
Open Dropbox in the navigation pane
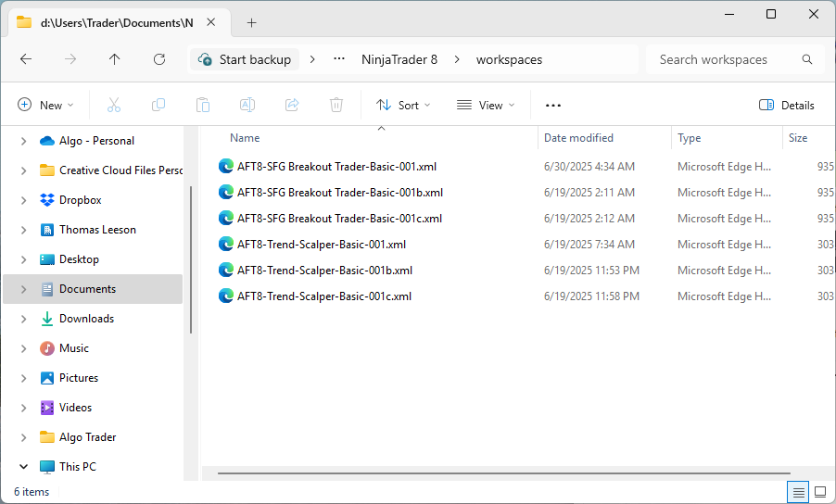tap(80, 200)
